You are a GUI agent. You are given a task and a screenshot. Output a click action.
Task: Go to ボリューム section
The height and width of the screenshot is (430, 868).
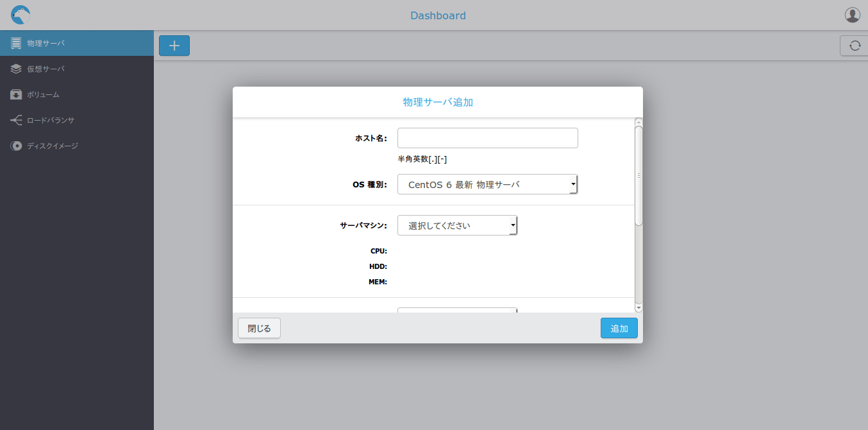tap(77, 94)
